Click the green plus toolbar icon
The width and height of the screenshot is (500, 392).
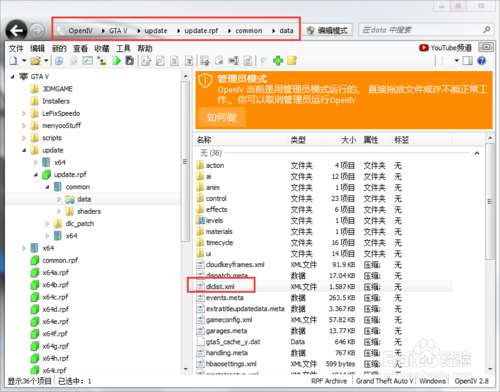pyautogui.click(x=278, y=61)
